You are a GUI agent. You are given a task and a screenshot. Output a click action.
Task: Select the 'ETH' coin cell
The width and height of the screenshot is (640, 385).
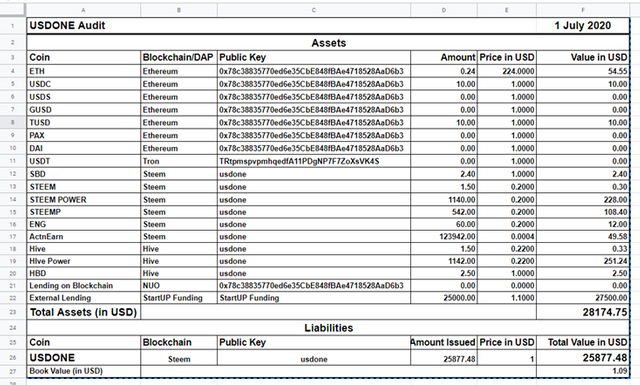(x=83, y=71)
